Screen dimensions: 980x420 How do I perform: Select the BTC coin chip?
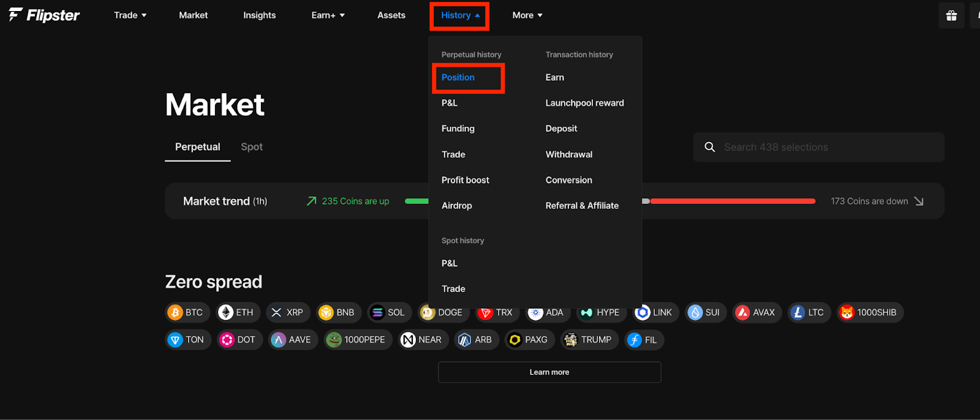[188, 312]
